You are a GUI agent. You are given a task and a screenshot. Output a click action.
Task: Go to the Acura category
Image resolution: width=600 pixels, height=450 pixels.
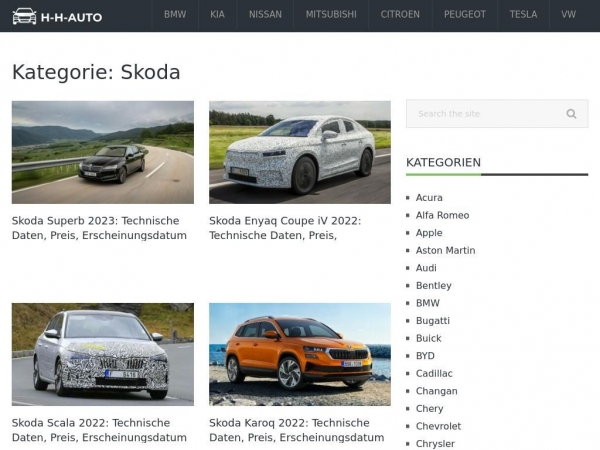click(x=429, y=198)
